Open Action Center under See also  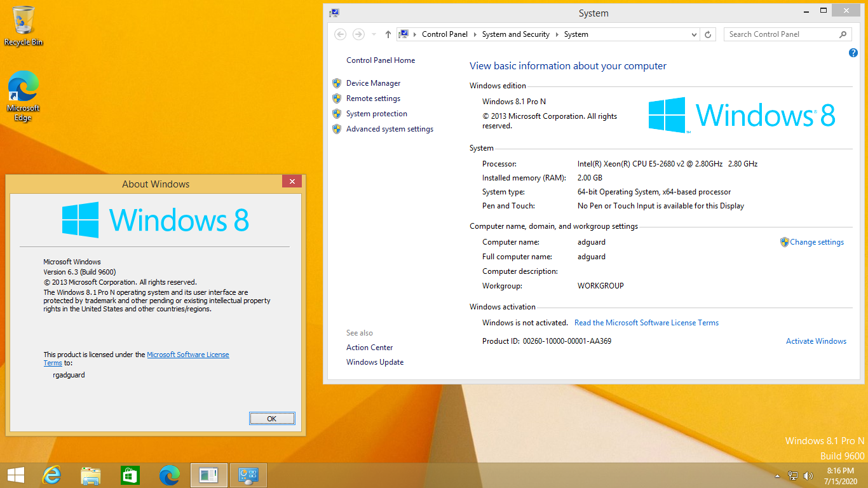click(x=370, y=348)
